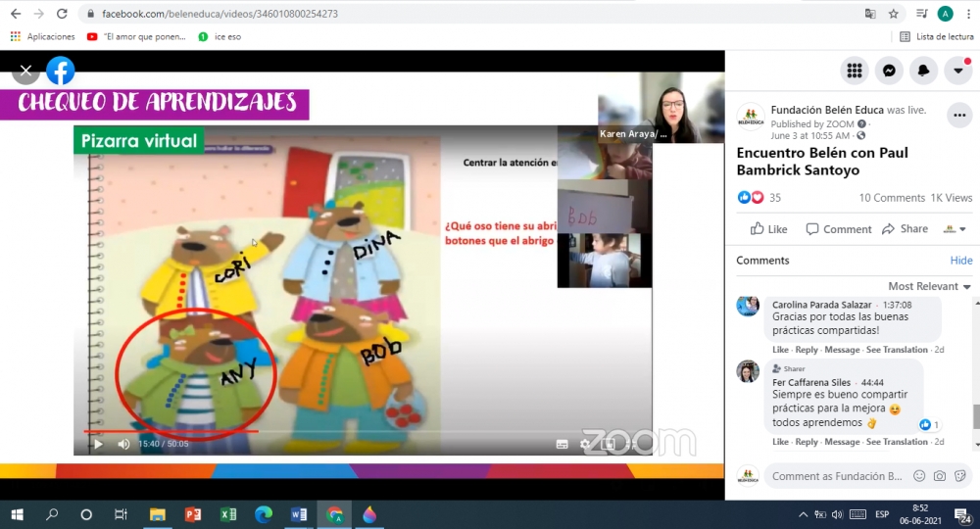980x529 pixels.
Task: Open the notifications bell
Action: coord(923,71)
